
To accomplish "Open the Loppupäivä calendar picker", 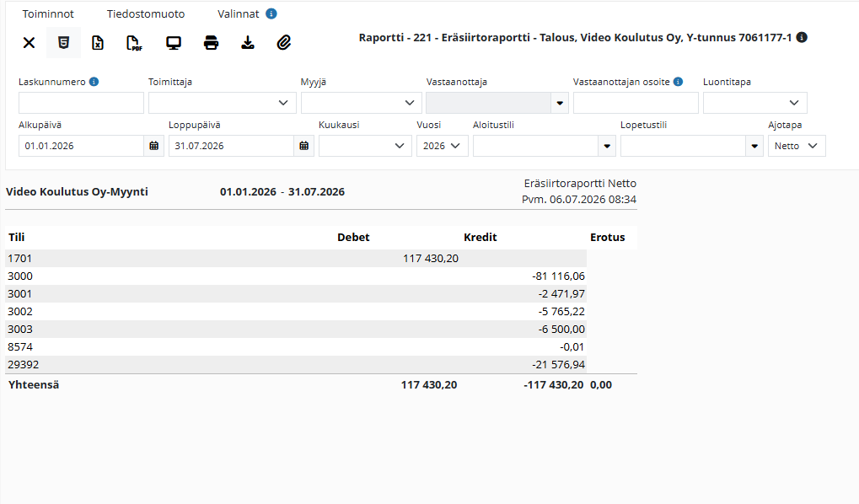I will pos(304,146).
